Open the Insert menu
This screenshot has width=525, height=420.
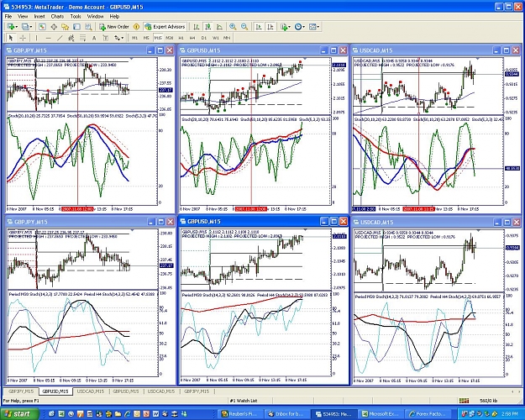pos(39,16)
